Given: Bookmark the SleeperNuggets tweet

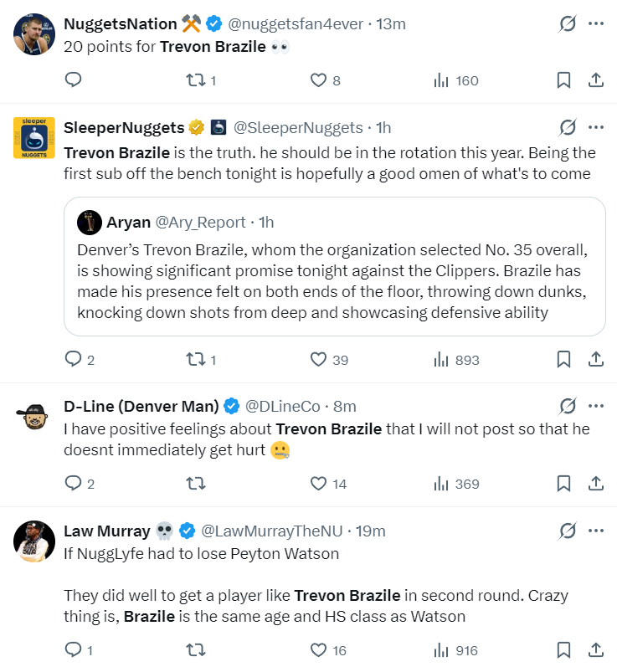Looking at the screenshot, I should [x=563, y=359].
